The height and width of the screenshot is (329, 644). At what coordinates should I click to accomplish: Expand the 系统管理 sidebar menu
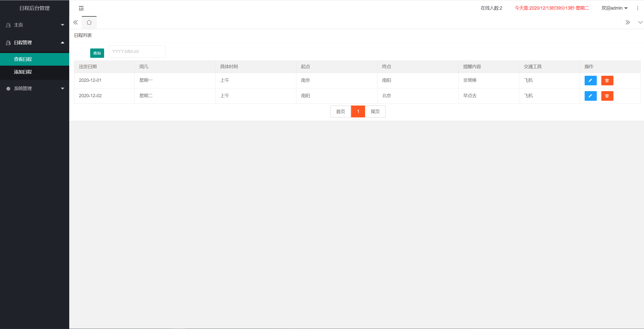click(x=35, y=89)
